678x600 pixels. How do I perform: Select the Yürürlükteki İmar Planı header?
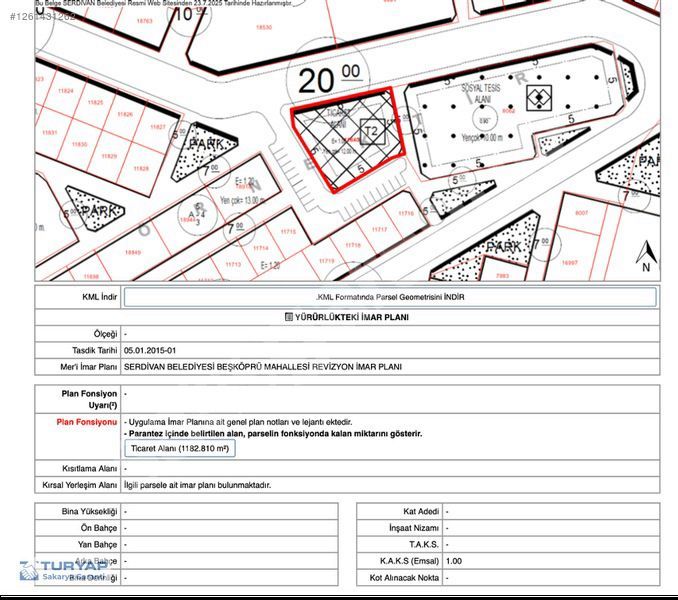[x=347, y=317]
